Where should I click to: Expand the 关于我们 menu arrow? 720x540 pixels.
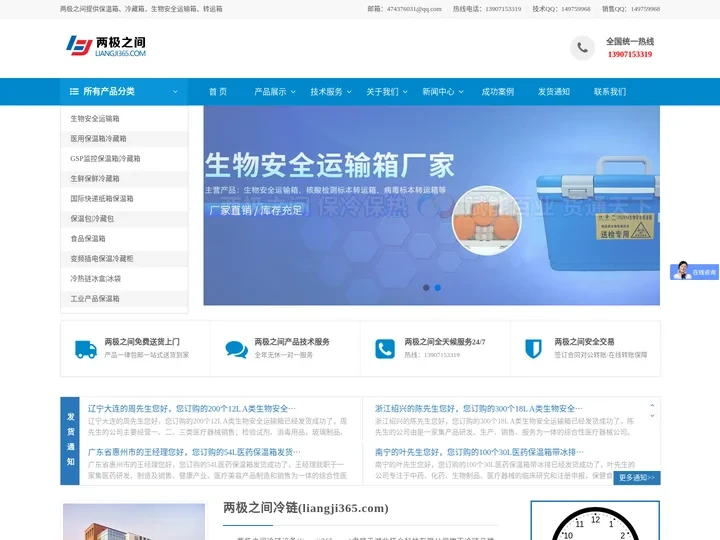[x=405, y=92]
